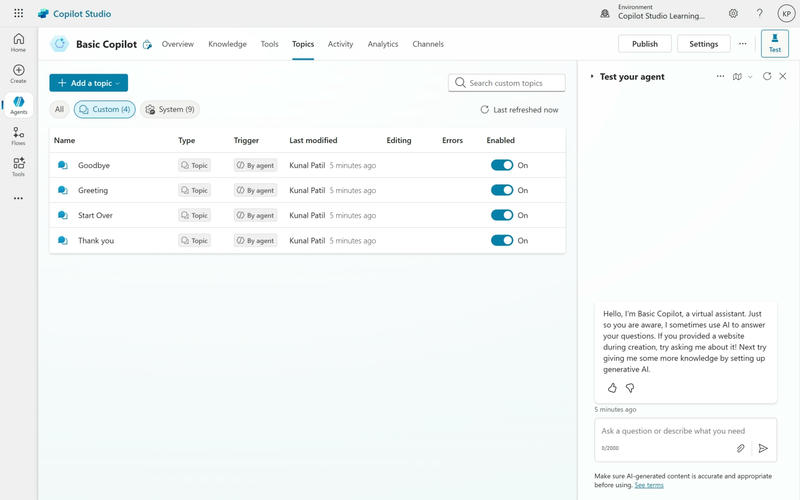Screen dimensions: 800x500
Task: Click the Publish button
Action: pyautogui.click(x=645, y=44)
